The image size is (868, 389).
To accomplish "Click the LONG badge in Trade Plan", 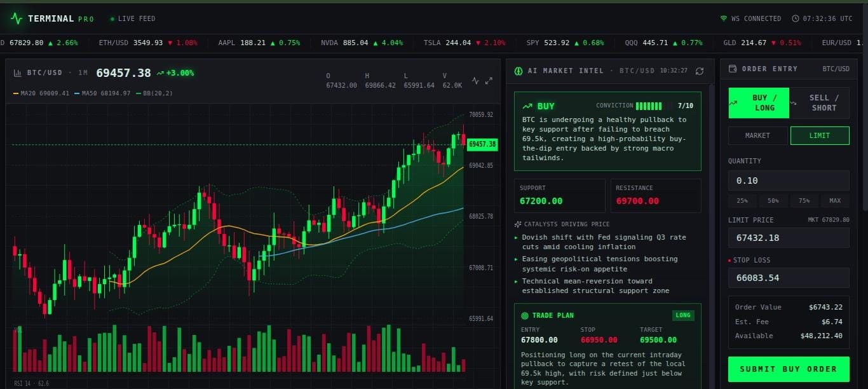I will (684, 315).
